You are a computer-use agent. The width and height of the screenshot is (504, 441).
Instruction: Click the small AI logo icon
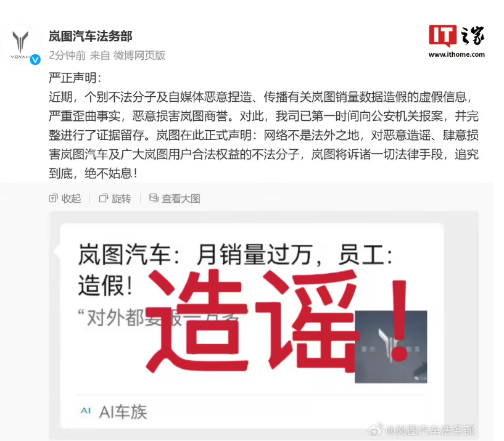click(86, 411)
